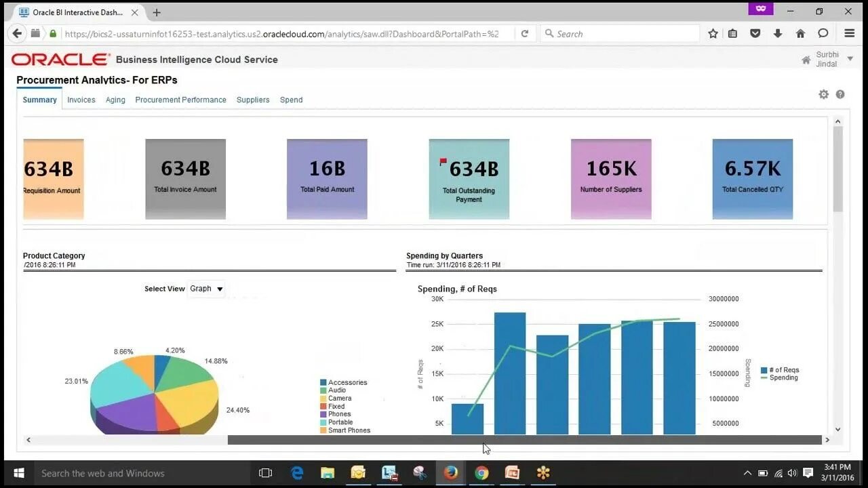868x488 pixels.
Task: Click the Fixed legend entry
Action: tap(332, 407)
